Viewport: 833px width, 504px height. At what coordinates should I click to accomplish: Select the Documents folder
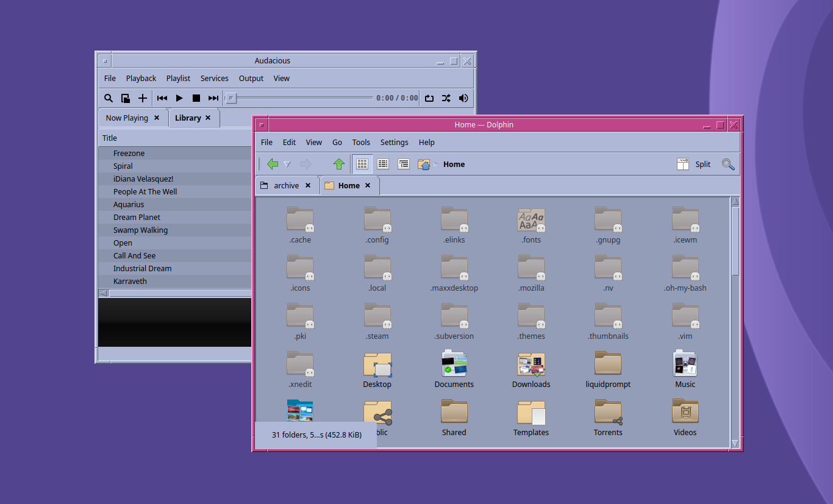(454, 369)
